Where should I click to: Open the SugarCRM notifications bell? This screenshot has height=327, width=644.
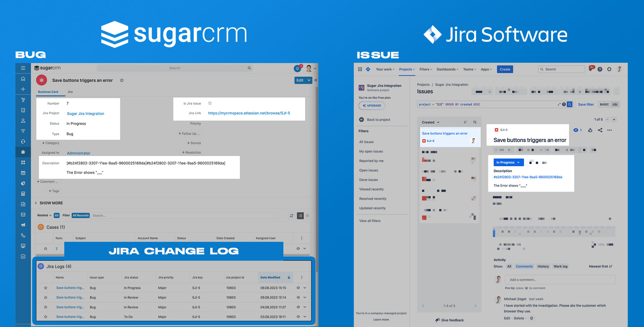point(297,69)
